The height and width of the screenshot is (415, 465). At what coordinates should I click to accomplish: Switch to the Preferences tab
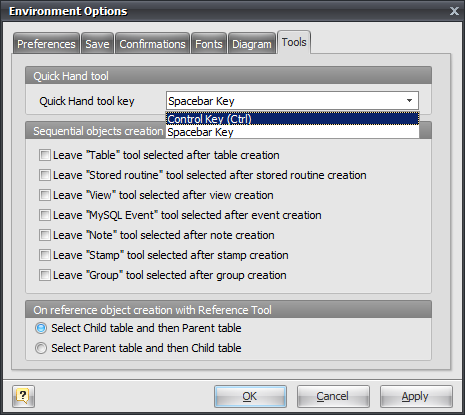[x=46, y=44]
